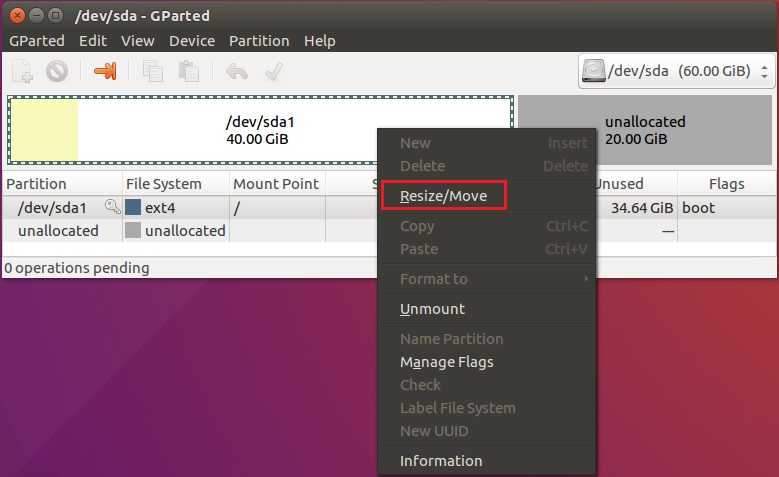Select the /dev/sda1 partition name cell
Screen dimensions: 779x477
(x=52, y=208)
